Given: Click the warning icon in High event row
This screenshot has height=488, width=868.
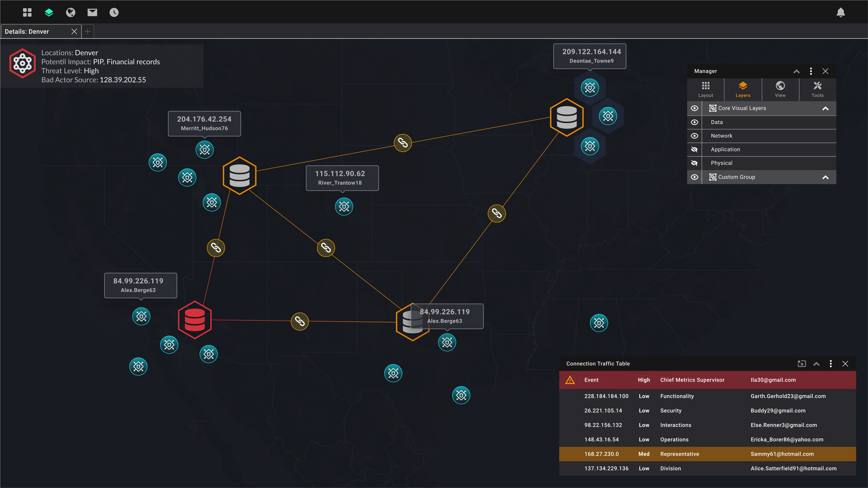Looking at the screenshot, I should pyautogui.click(x=570, y=380).
